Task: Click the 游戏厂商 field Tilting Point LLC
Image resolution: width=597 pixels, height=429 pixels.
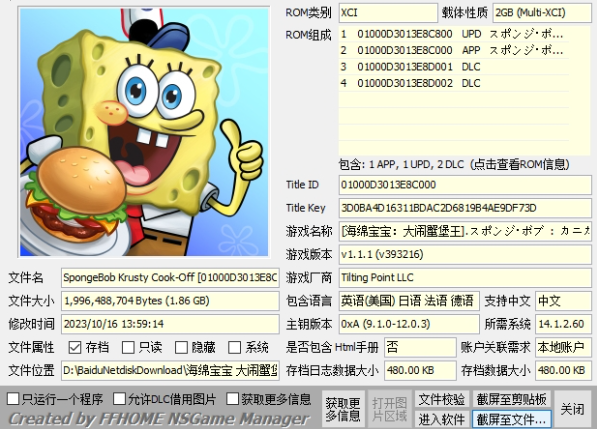Action: pos(465,277)
